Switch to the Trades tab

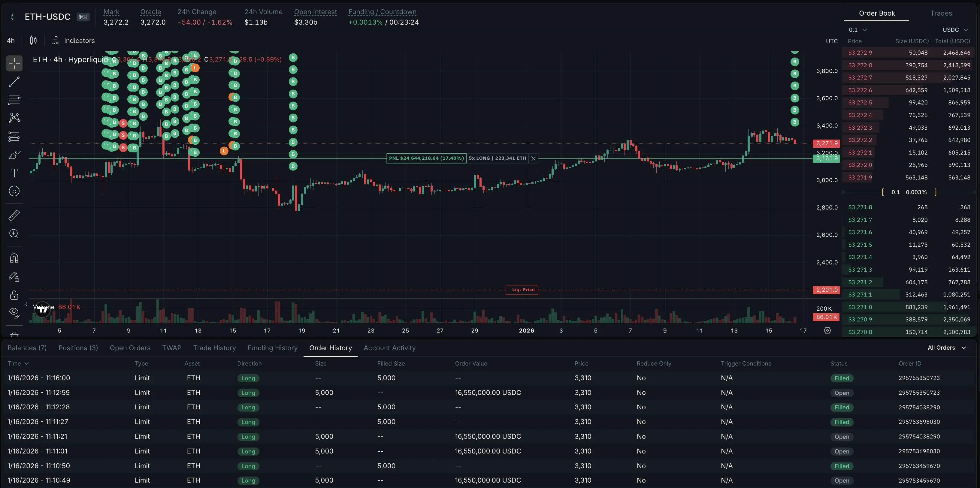(941, 13)
